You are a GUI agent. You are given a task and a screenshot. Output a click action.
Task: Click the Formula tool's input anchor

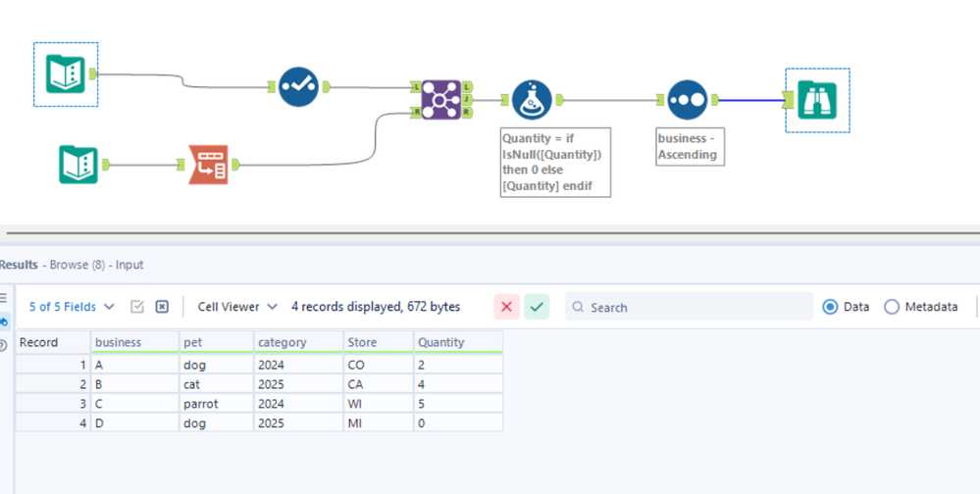pyautogui.click(x=505, y=100)
